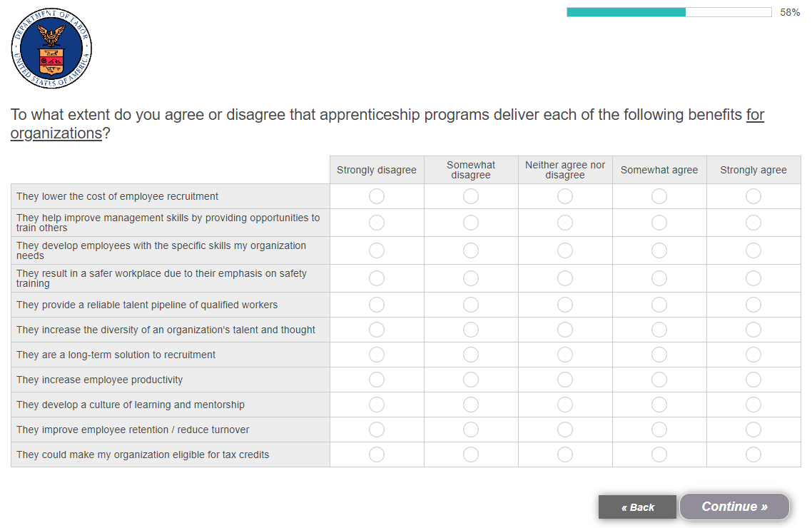
Task: Choose Somewhat agree for improving management skills
Action: pos(659,223)
